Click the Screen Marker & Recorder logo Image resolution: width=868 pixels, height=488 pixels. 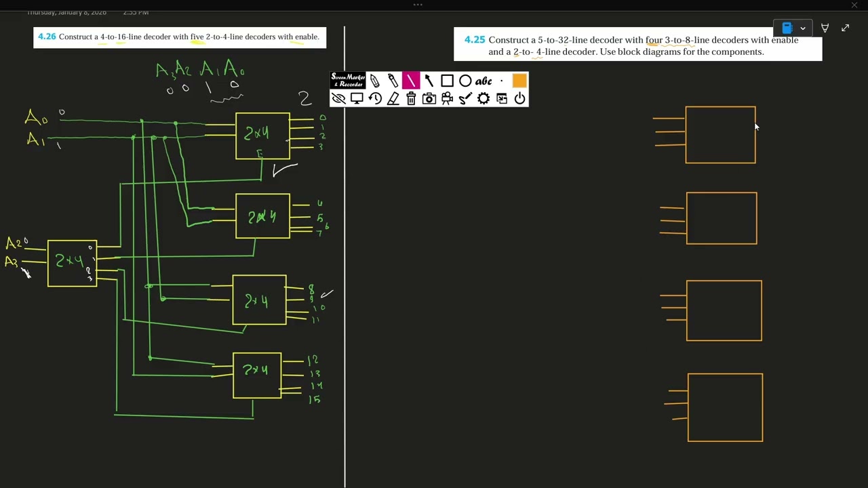pos(348,81)
